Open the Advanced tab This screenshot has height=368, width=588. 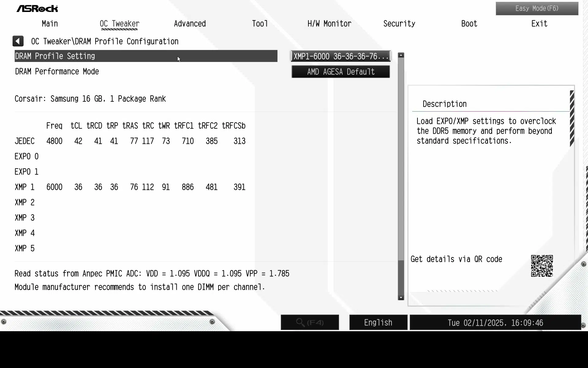tap(190, 24)
